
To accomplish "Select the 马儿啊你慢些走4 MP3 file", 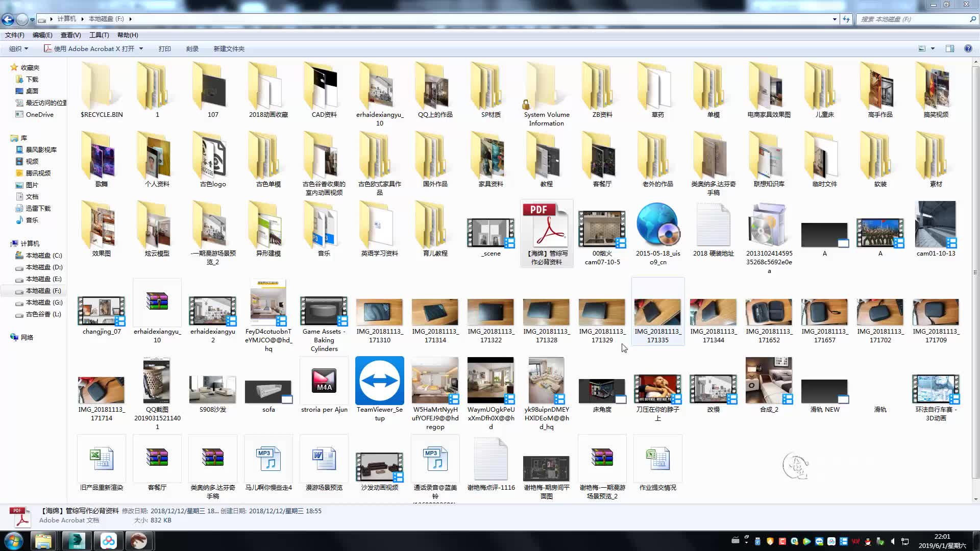I will tap(268, 459).
